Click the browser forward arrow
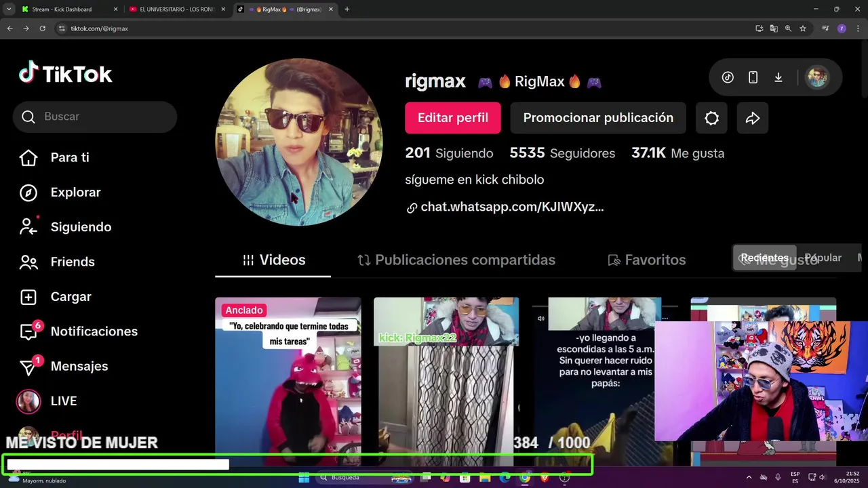868x488 pixels. tap(26, 28)
